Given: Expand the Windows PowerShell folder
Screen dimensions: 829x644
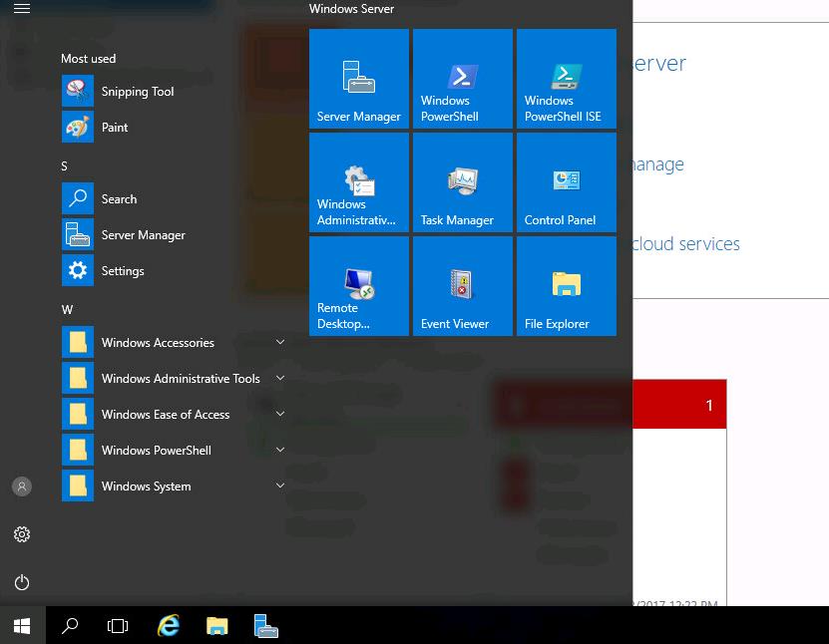Looking at the screenshot, I should pyautogui.click(x=175, y=451).
